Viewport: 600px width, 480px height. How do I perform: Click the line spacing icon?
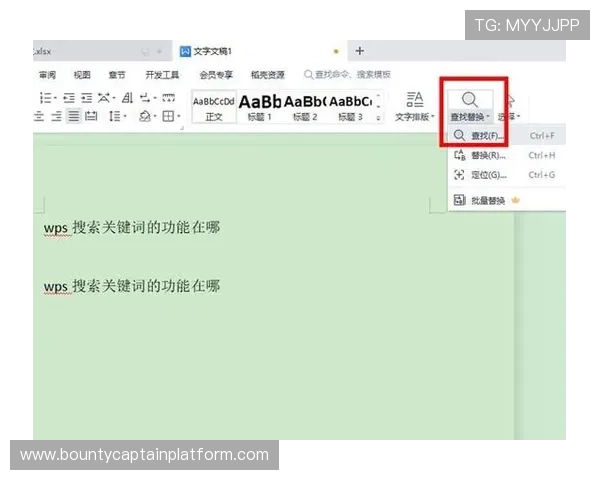(x=114, y=116)
